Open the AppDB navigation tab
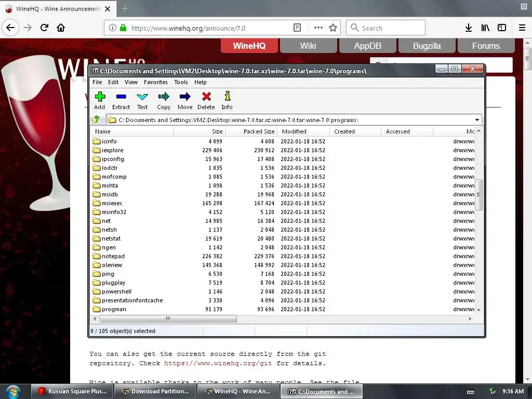Screen dimensions: 532x399 (367, 46)
